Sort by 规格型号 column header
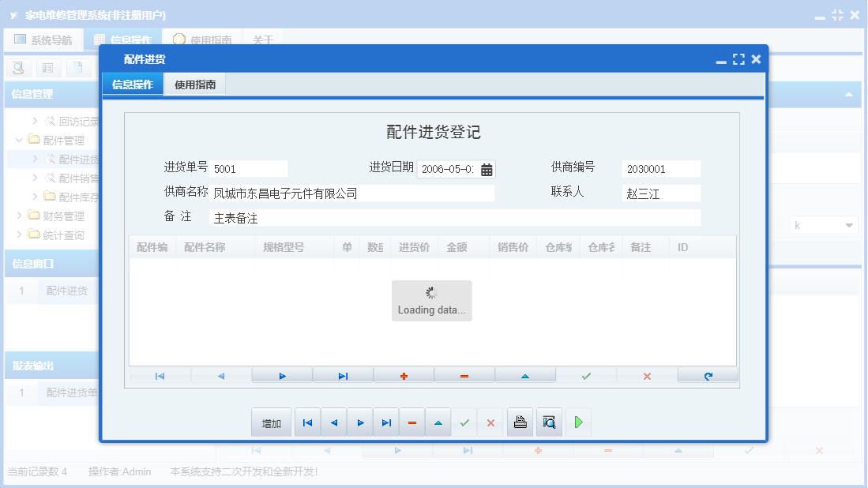This screenshot has height=488, width=868. [x=294, y=247]
